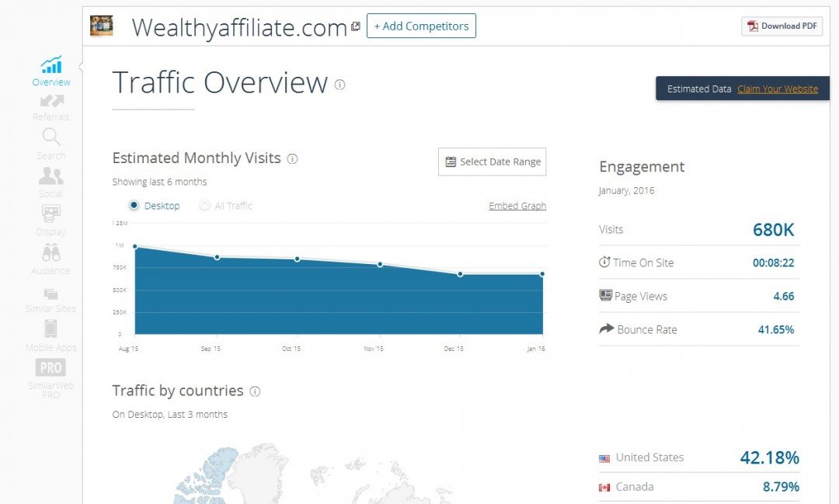The height and width of the screenshot is (504, 839).
Task: Open the Mobile Apps phone icon
Action: [50, 328]
